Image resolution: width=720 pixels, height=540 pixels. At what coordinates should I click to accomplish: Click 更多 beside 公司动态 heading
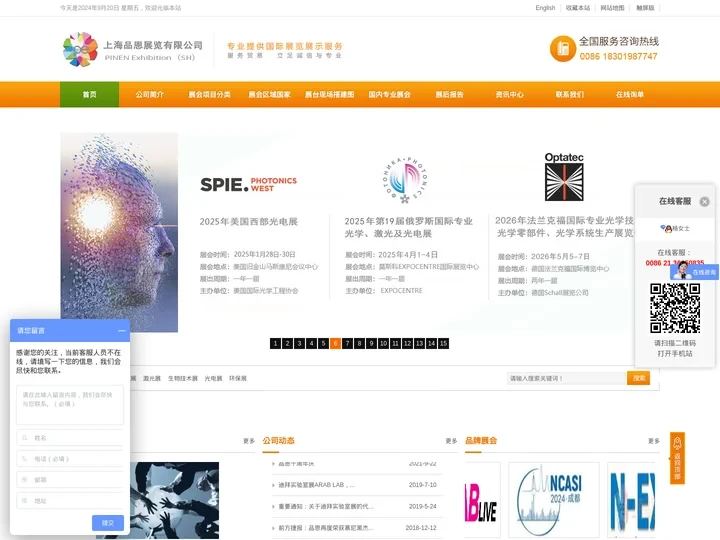451,441
